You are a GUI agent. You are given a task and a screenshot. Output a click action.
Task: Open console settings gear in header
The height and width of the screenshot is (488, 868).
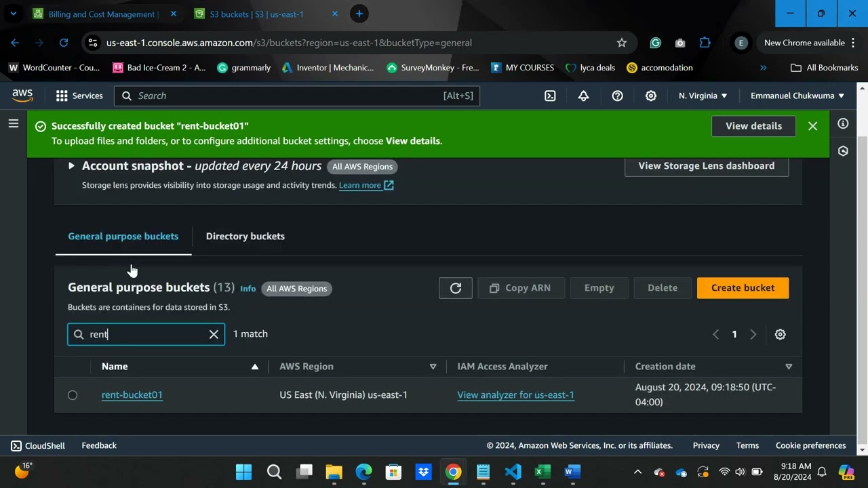[x=651, y=96]
